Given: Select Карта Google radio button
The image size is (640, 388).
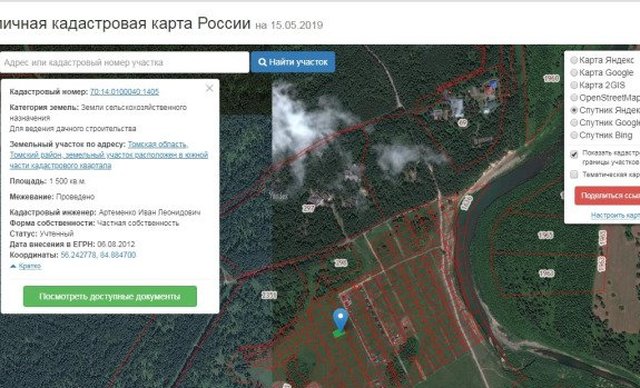Looking at the screenshot, I should point(574,73).
